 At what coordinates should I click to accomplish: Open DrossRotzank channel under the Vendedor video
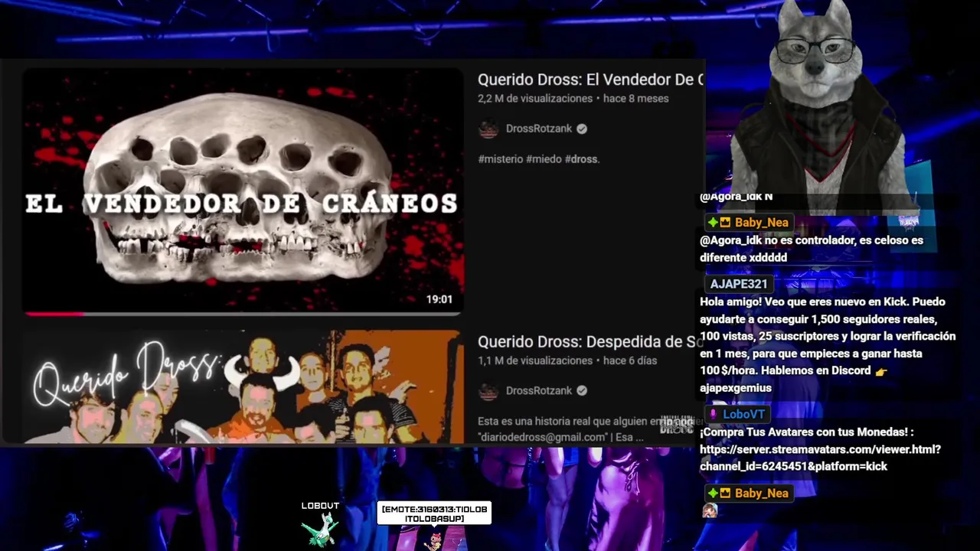[538, 129]
